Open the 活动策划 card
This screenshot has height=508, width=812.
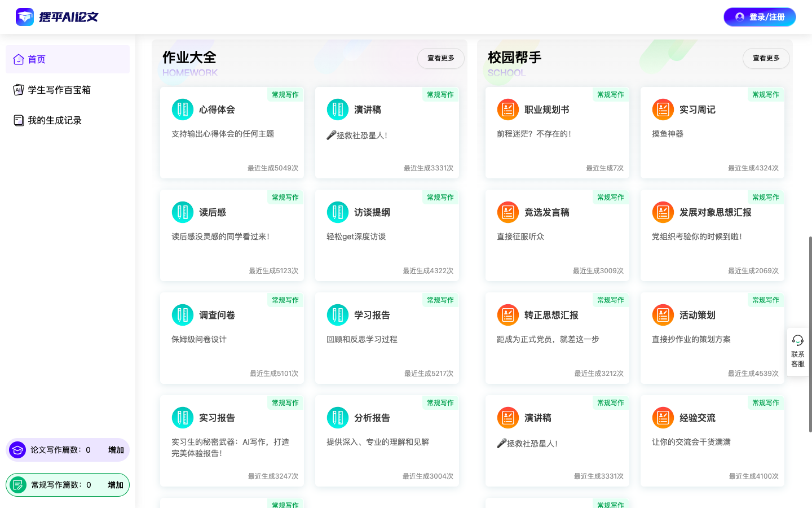(x=712, y=338)
